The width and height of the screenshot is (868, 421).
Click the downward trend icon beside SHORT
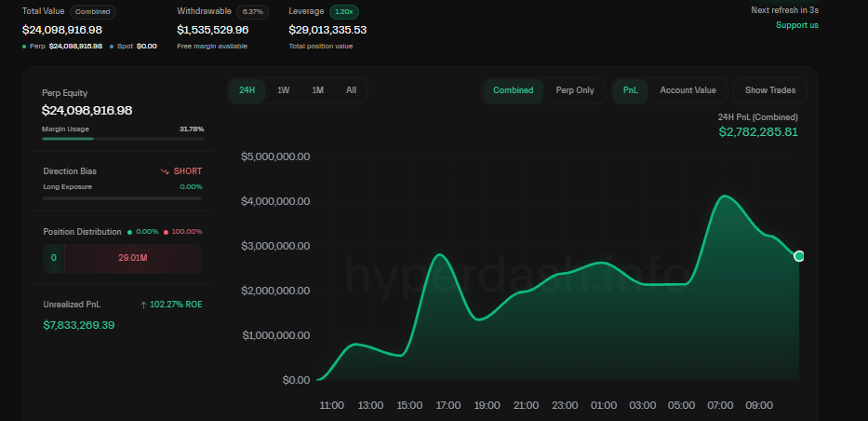click(165, 171)
